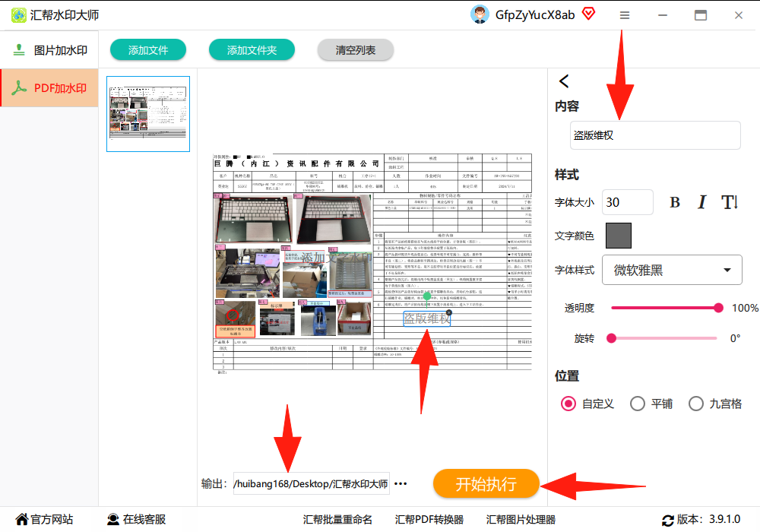This screenshot has width=760, height=532.
Task: Switch to the 图片加水印 tab
Action: [50, 50]
